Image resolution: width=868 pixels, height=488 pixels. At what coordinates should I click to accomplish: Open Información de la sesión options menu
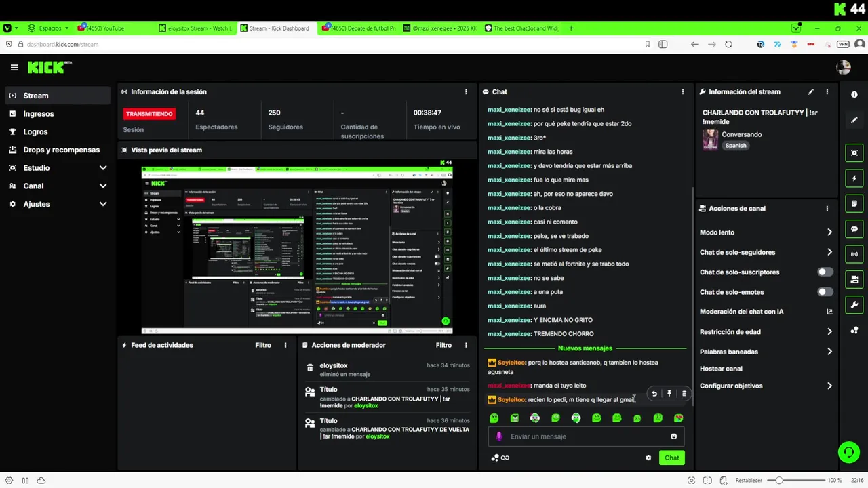[x=466, y=91]
